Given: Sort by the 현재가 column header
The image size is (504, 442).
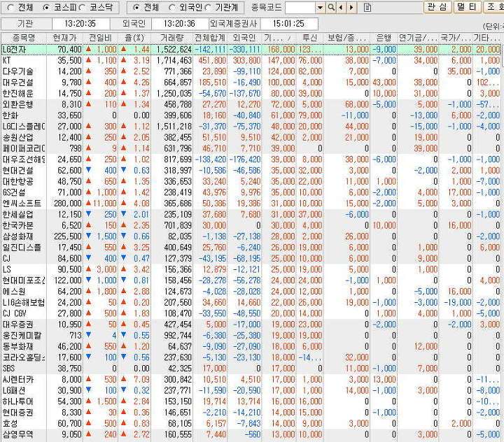Looking at the screenshot, I should 64,38.
